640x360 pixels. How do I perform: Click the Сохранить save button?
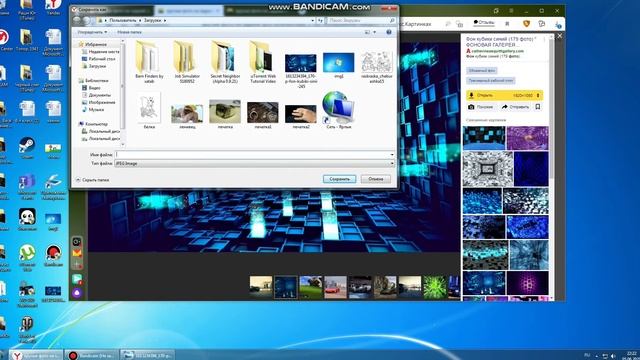click(x=339, y=179)
